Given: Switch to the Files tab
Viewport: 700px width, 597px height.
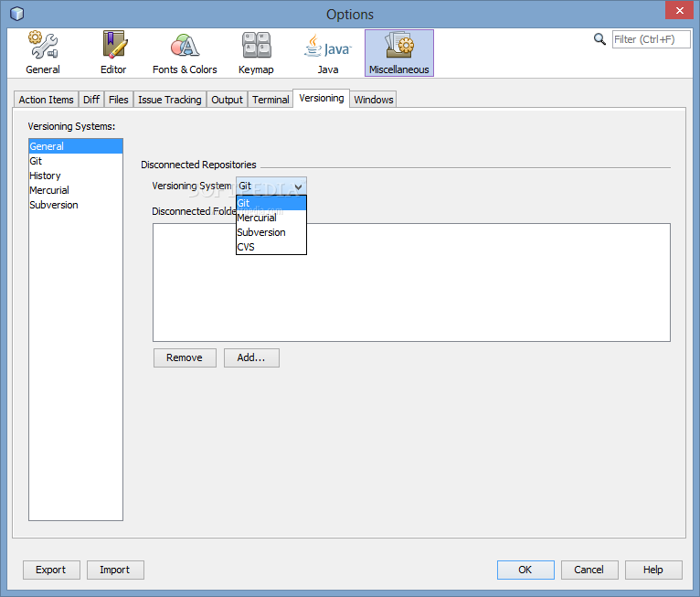Looking at the screenshot, I should click(118, 100).
